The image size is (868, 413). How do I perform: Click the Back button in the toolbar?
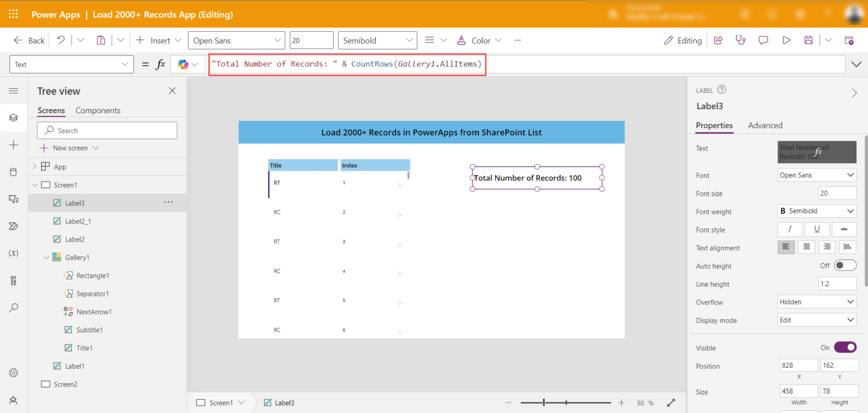tap(27, 40)
